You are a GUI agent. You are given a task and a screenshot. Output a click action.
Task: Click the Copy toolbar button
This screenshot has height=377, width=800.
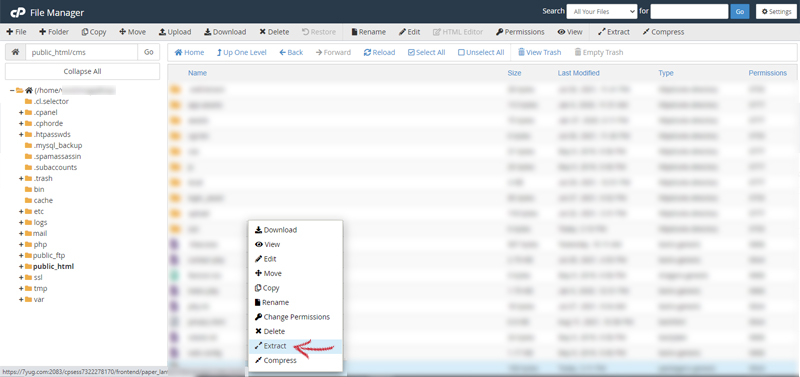[x=94, y=32]
